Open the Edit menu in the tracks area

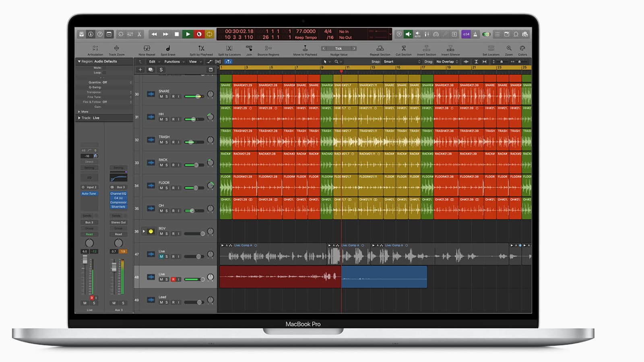[x=154, y=62]
